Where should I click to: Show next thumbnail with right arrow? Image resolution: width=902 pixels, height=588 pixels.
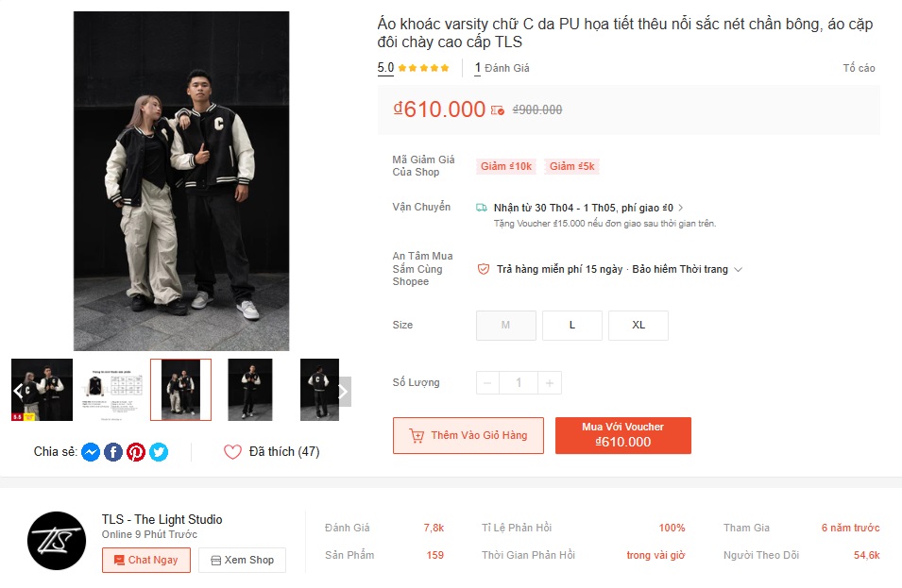pyautogui.click(x=343, y=391)
